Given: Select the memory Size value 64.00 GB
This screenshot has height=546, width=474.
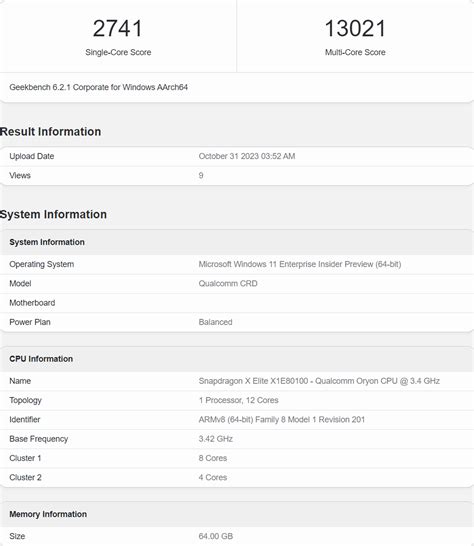Looking at the screenshot, I should click(216, 536).
